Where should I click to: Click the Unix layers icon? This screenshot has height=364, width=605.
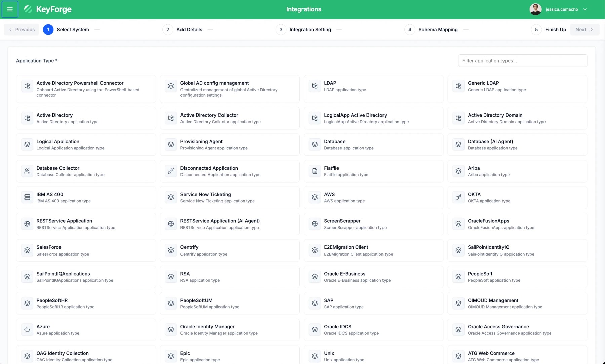315,356
